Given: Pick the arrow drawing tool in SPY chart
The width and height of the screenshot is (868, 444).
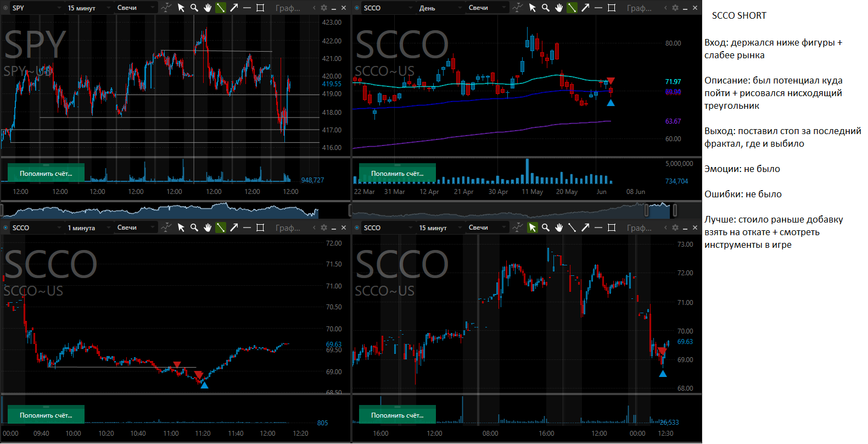Looking at the screenshot, I should point(234,8).
